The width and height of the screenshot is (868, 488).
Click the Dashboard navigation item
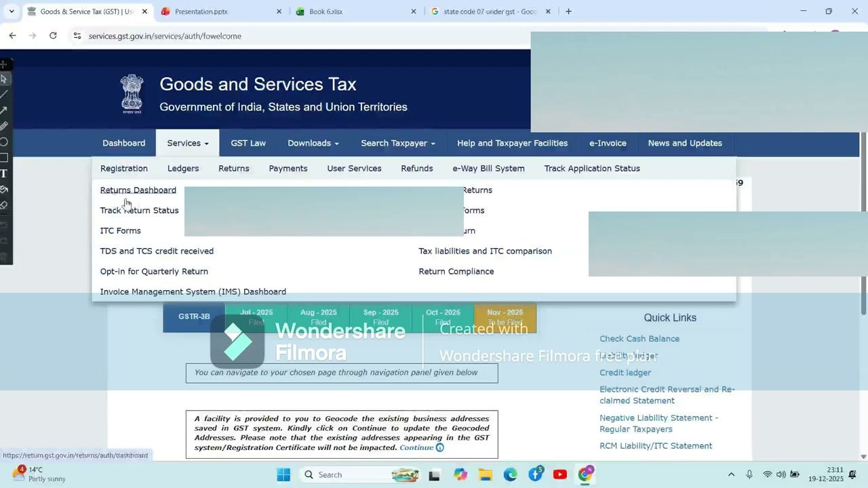pyautogui.click(x=123, y=143)
